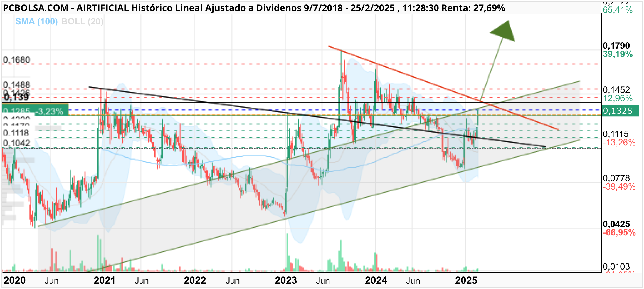This screenshot has height=289, width=644.
Task: Click the 2022 year axis label
Action: (x=195, y=280)
